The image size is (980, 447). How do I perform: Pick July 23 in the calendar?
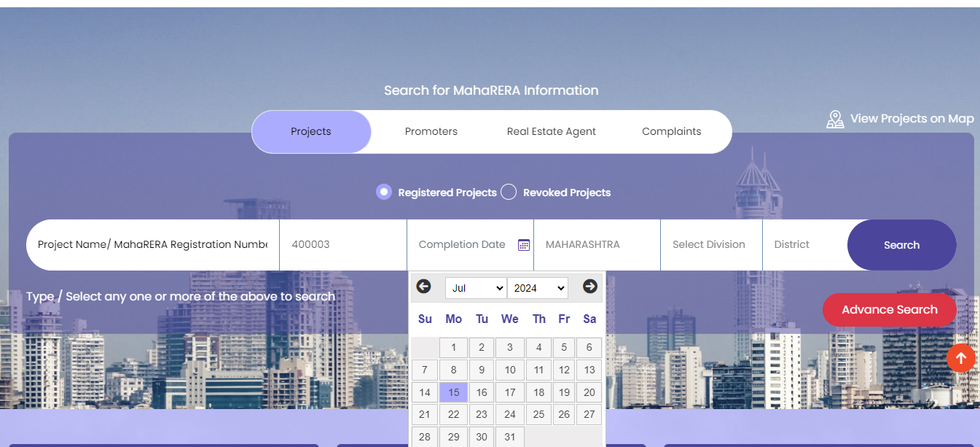click(482, 415)
